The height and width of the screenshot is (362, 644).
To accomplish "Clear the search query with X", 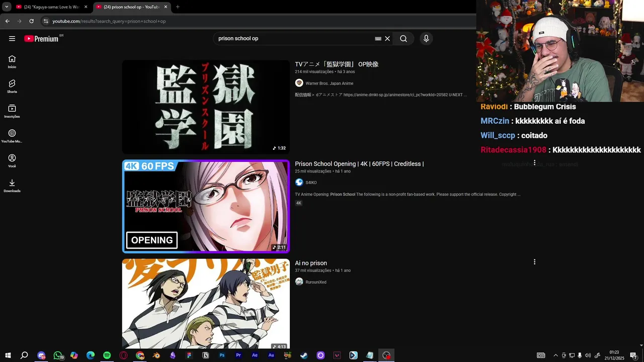I will tap(387, 39).
